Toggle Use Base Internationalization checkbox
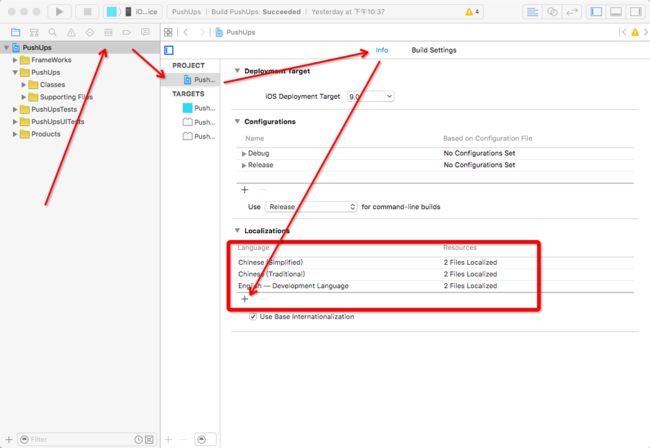 tap(252, 317)
